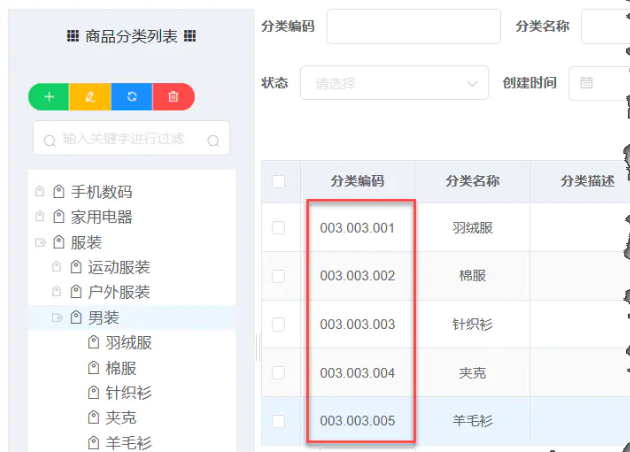This screenshot has width=630, height=452.
Task: Check the row checkbox for 003.003.001
Action: pyautogui.click(x=278, y=228)
